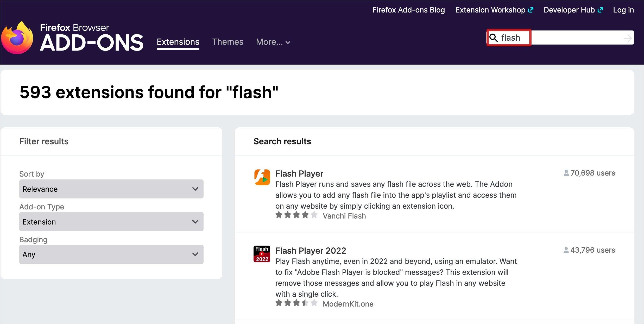The height and width of the screenshot is (324, 644).
Task: Open the Sort by Relevance dropdown
Action: pos(111,189)
